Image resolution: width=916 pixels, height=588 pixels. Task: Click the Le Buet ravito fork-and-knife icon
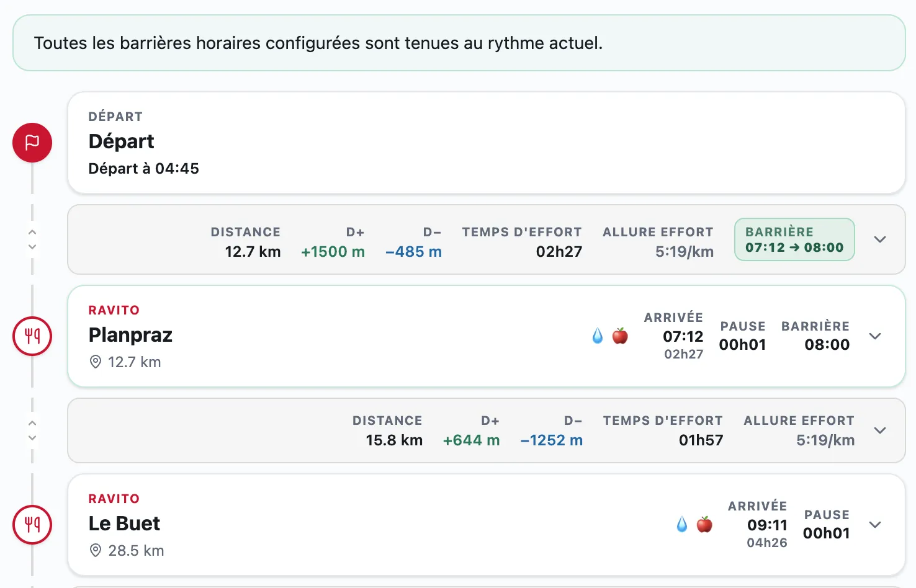[x=32, y=525]
